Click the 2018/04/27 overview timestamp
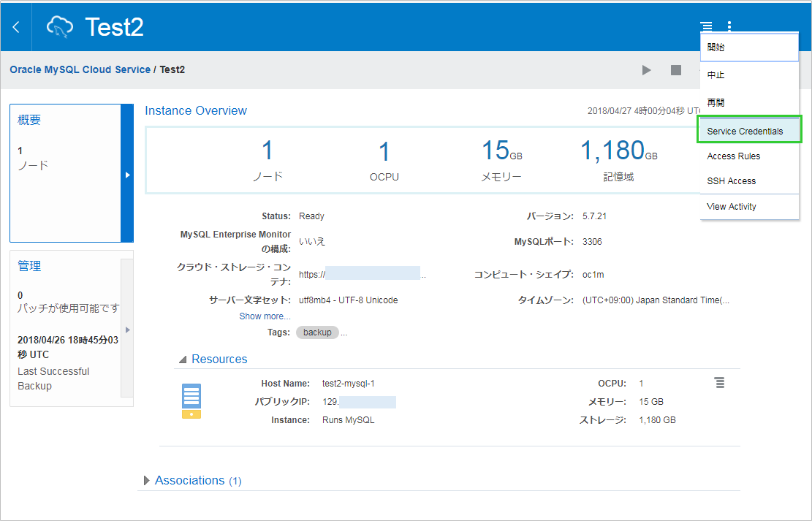812x521 pixels. (x=644, y=111)
